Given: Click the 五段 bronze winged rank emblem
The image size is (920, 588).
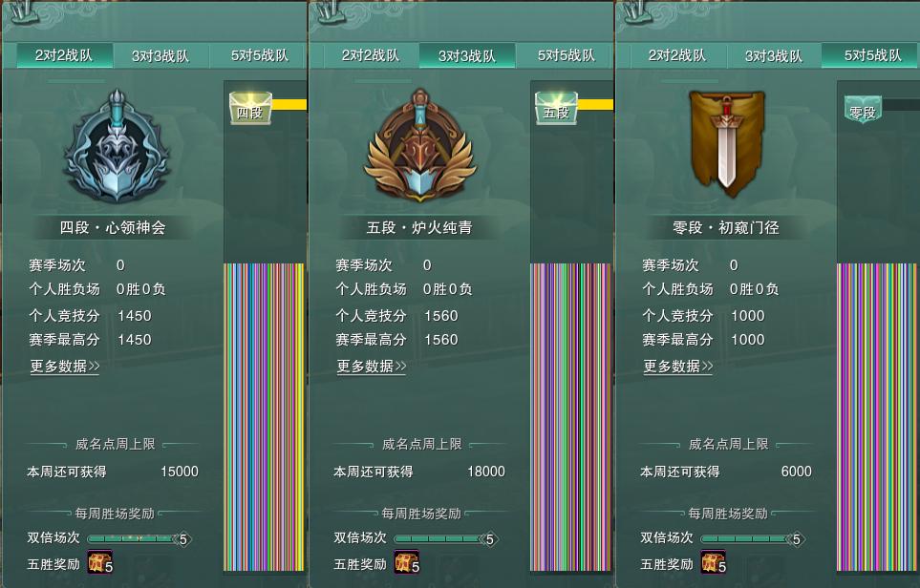Looking at the screenshot, I should pyautogui.click(x=419, y=145).
